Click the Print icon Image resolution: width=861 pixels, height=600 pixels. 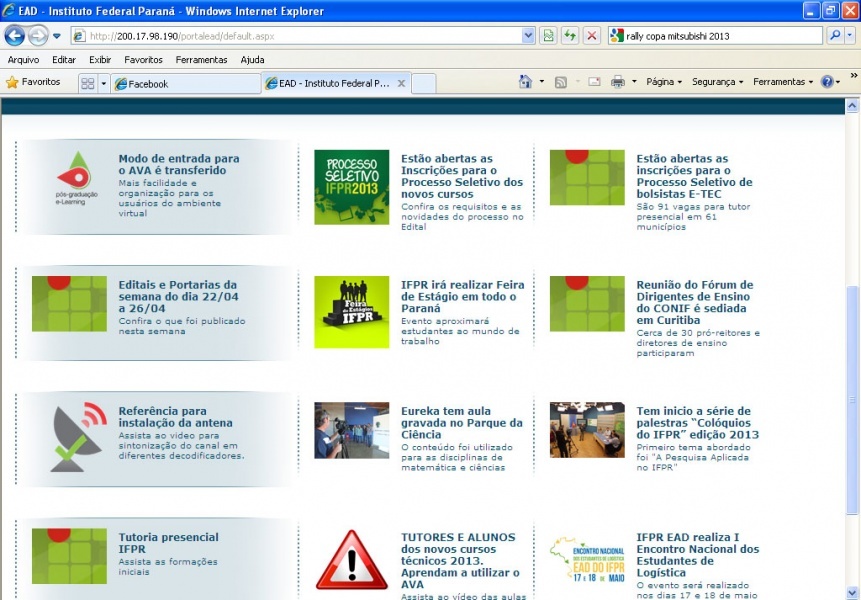pos(618,82)
